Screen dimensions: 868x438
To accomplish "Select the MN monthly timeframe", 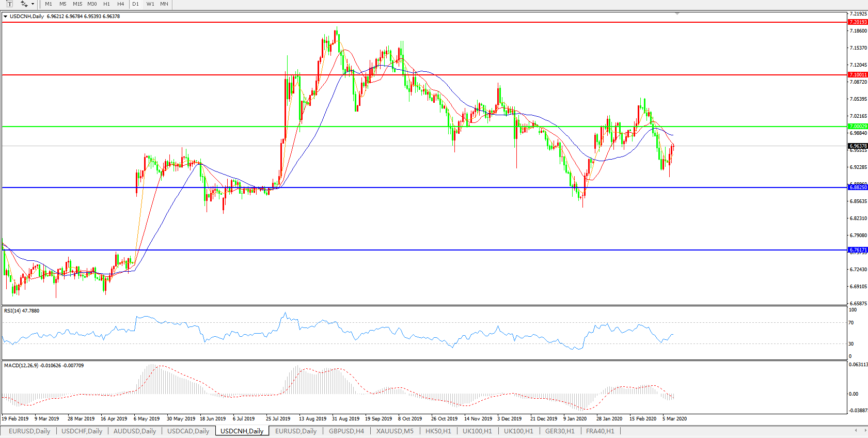I will [x=164, y=4].
